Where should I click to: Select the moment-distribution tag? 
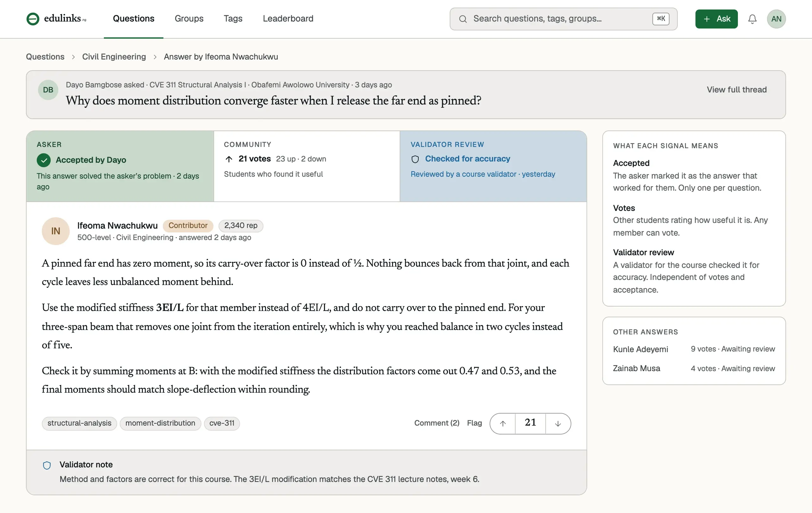[160, 423]
